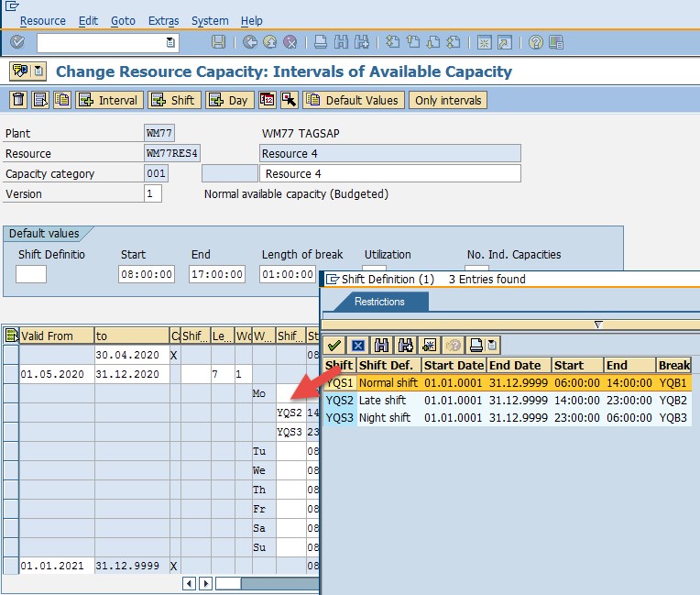Click the Only intervals button
Image resolution: width=700 pixels, height=595 pixels.
pyautogui.click(x=448, y=100)
